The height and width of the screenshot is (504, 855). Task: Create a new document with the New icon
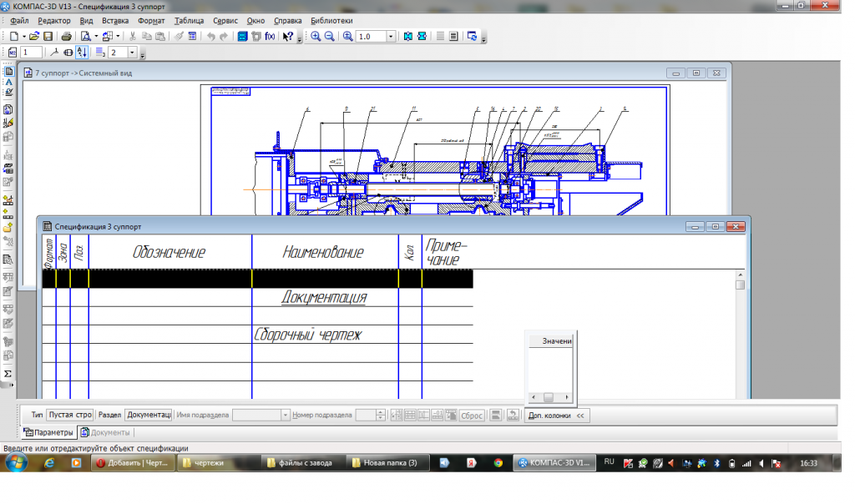[x=14, y=37]
